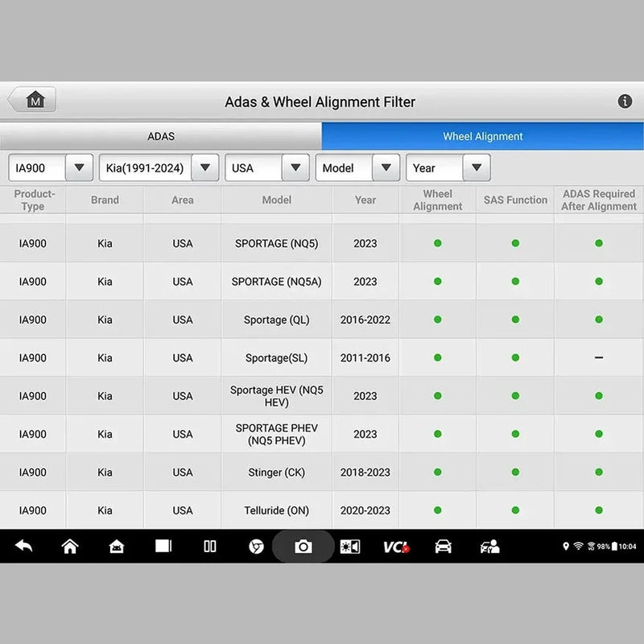The image size is (644, 644).
Task: Tap the M home back button
Action: point(32,99)
